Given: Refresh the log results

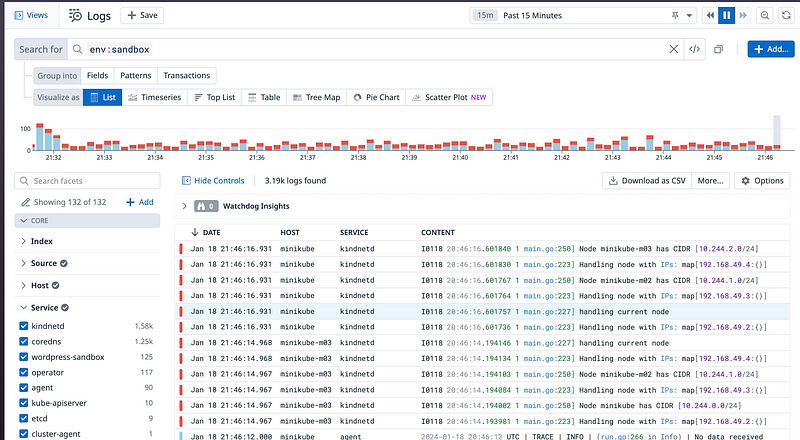Looking at the screenshot, I should coord(786,15).
